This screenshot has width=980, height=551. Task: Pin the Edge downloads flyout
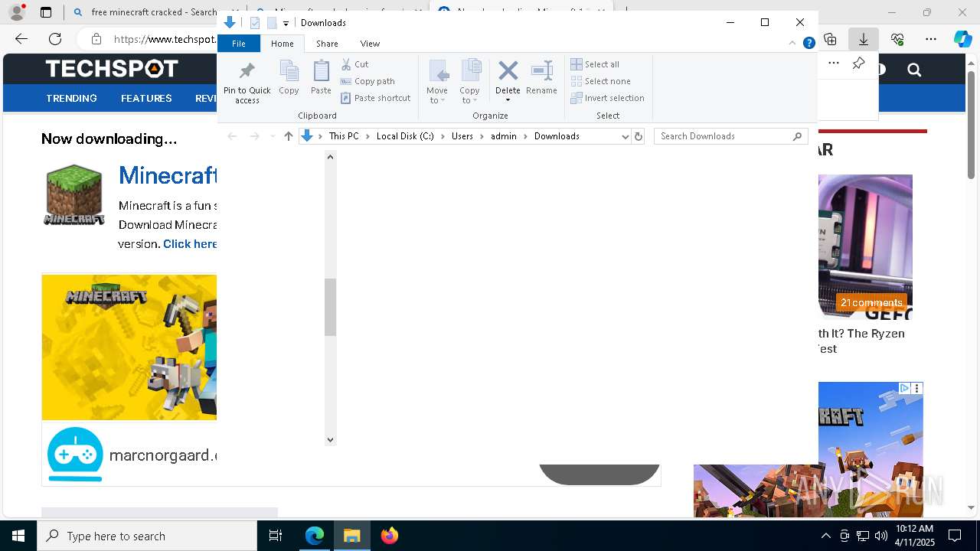point(858,64)
